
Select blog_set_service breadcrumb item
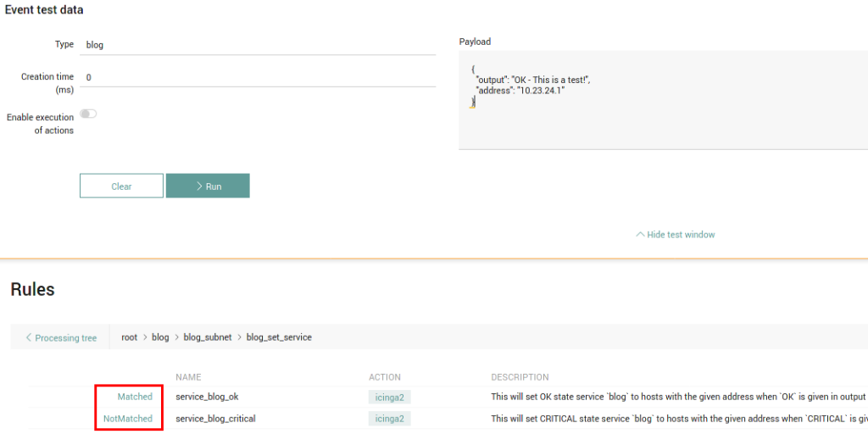279,337
